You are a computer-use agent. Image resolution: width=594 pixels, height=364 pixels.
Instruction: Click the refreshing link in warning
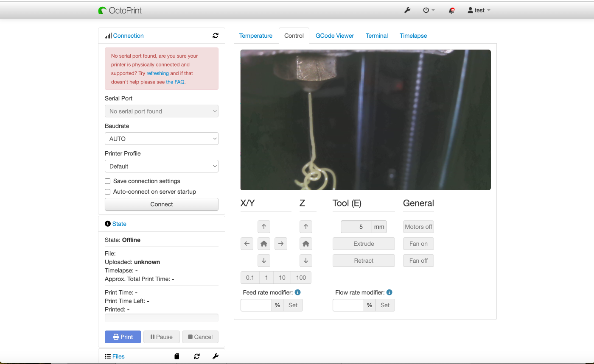(158, 73)
